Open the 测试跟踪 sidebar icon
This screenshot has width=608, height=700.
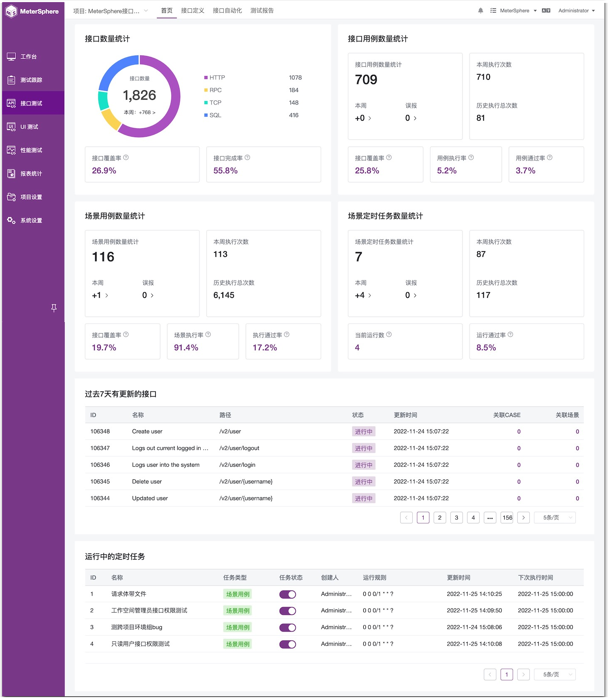click(x=11, y=80)
